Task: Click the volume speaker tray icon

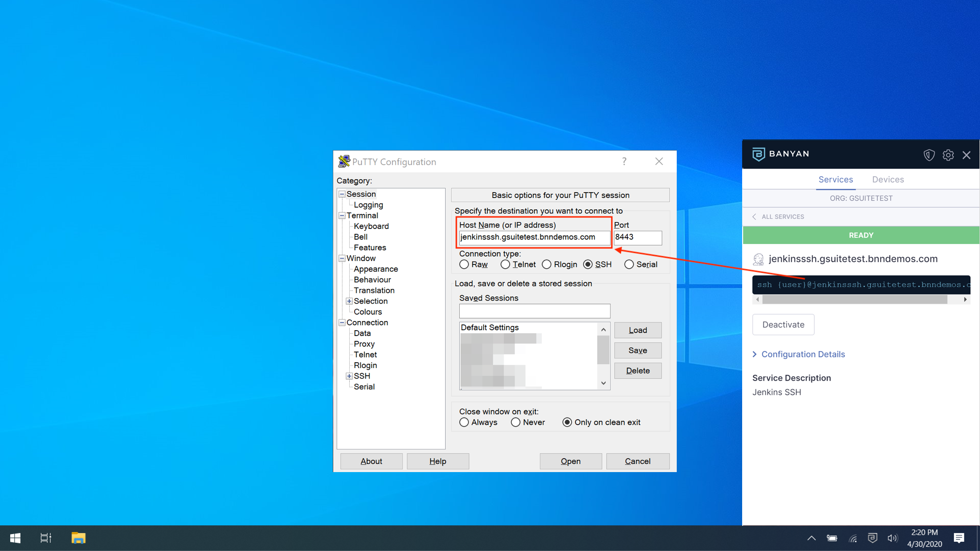Action: point(892,538)
